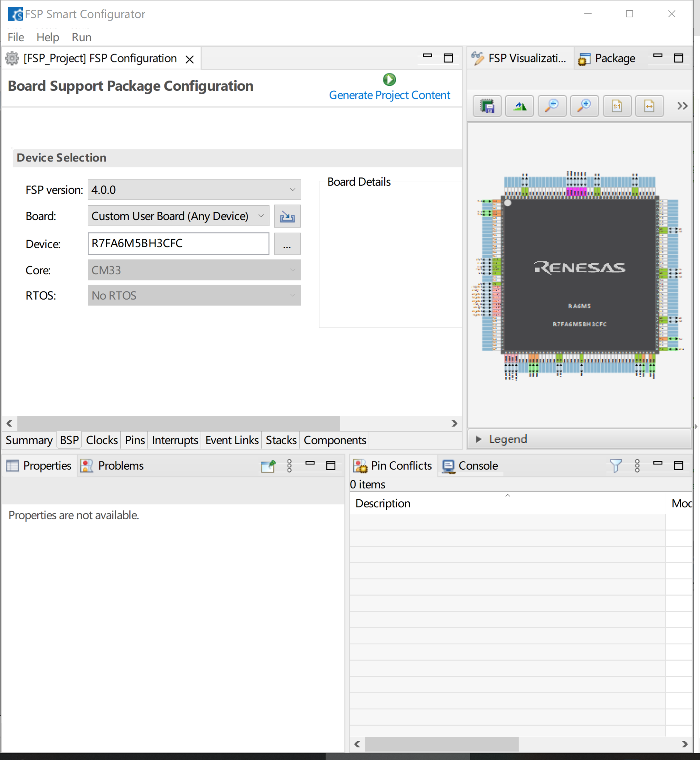The height and width of the screenshot is (760, 700).
Task: Click the rotate package view icon
Action: [x=519, y=106]
